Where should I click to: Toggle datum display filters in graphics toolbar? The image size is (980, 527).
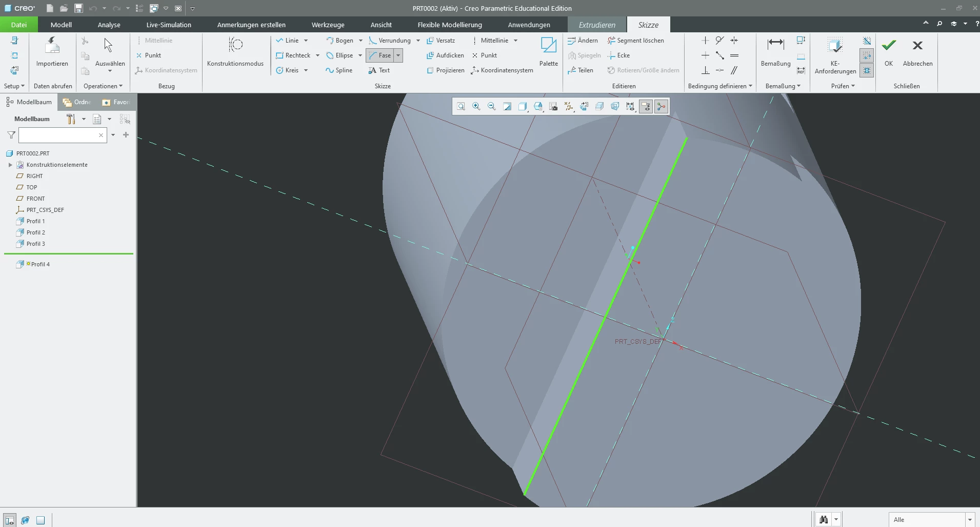569,106
